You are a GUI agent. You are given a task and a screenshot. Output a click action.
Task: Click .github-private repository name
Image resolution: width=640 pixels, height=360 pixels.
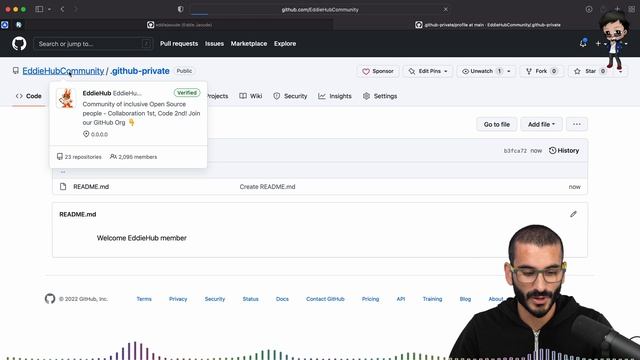(140, 71)
